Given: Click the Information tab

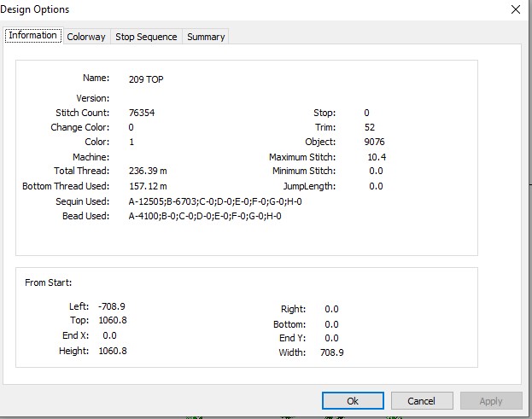Looking at the screenshot, I should (33, 35).
